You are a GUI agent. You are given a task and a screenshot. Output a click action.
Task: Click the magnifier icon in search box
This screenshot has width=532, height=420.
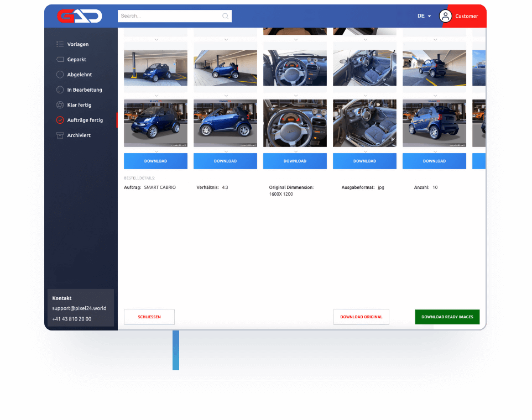point(225,16)
